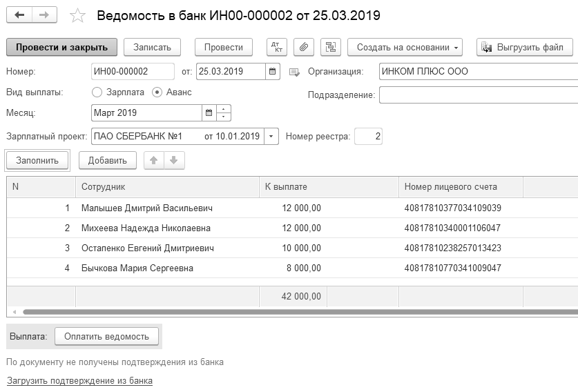This screenshot has width=578, height=392.
Task: Select row Михеева Надежда Николаевна
Action: pyautogui.click(x=146, y=228)
